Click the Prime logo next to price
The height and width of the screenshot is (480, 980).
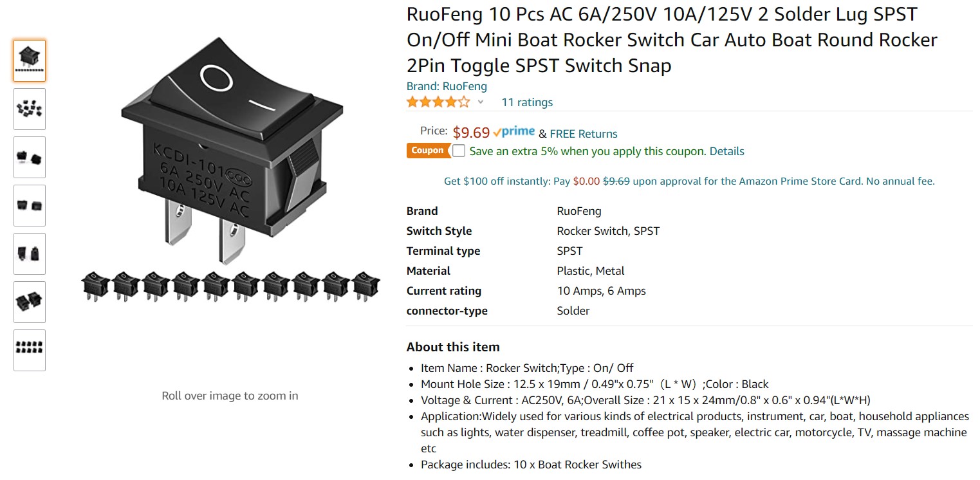click(513, 133)
